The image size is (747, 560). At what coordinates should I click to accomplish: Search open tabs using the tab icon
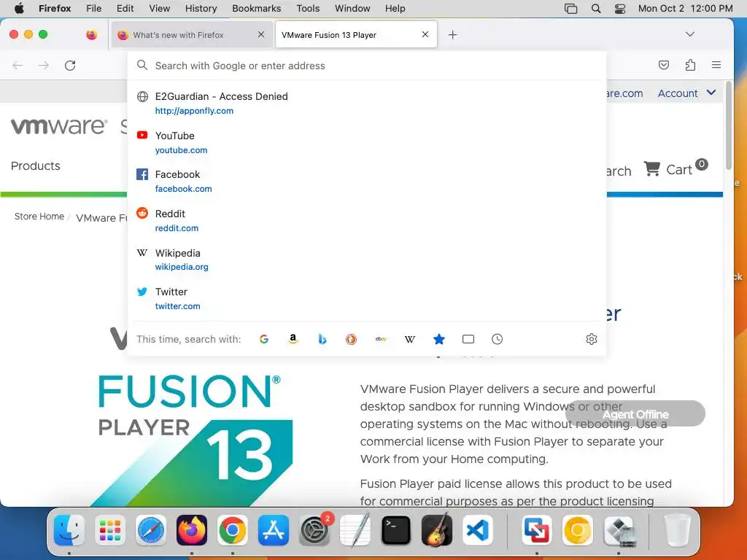point(468,339)
